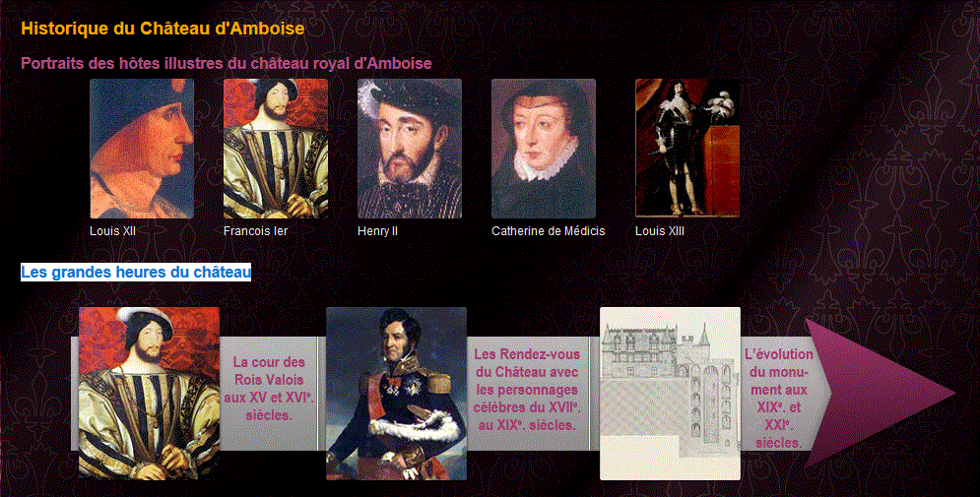Click the Catherine de Médicis caption
Image resolution: width=980 pixels, height=497 pixels.
point(549,231)
